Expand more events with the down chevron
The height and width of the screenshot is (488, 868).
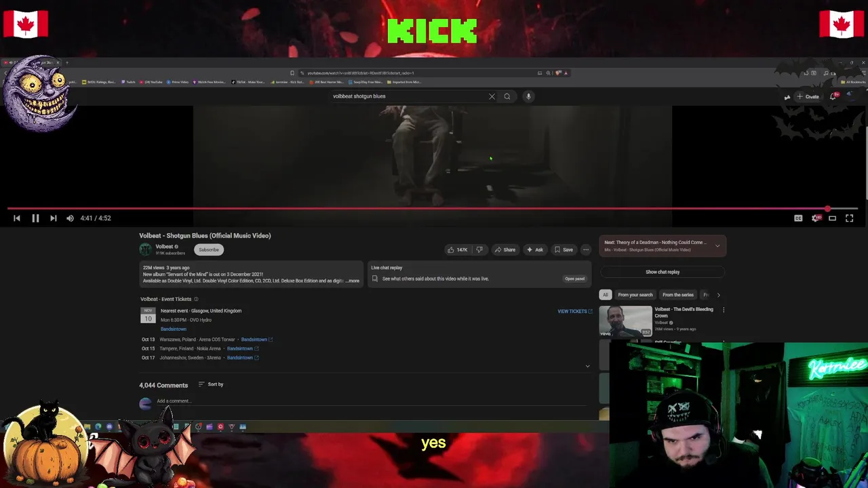click(x=587, y=366)
